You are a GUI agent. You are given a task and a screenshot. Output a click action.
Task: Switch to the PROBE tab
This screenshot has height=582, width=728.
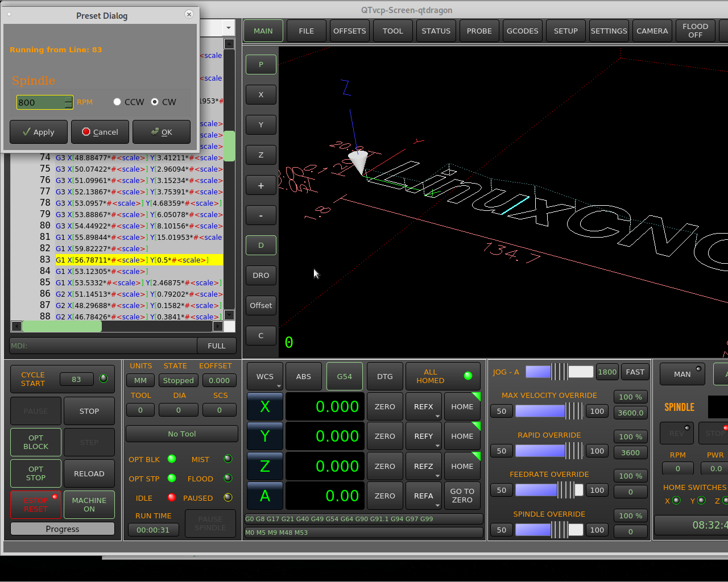coord(479,31)
